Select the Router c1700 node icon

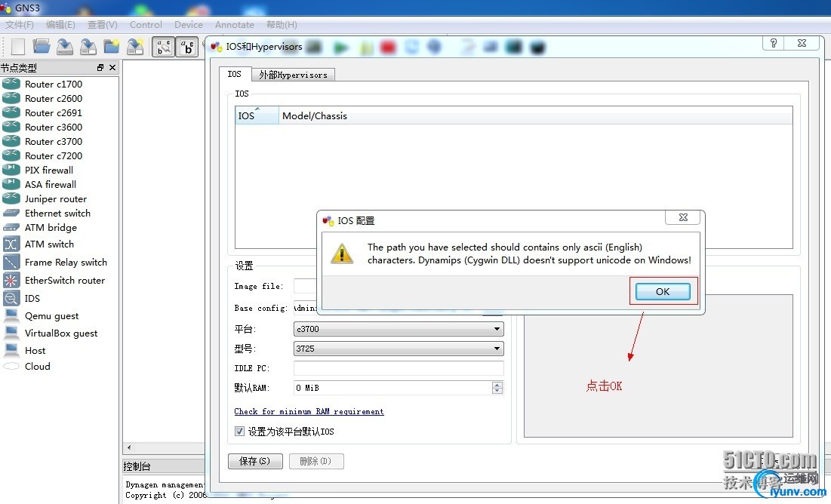pos(11,84)
